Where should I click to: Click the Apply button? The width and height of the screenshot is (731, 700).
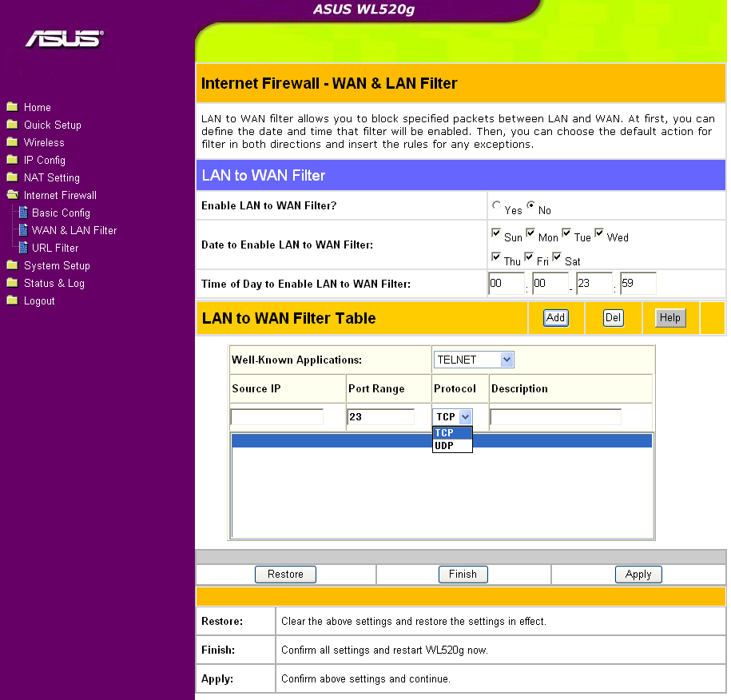(x=638, y=574)
